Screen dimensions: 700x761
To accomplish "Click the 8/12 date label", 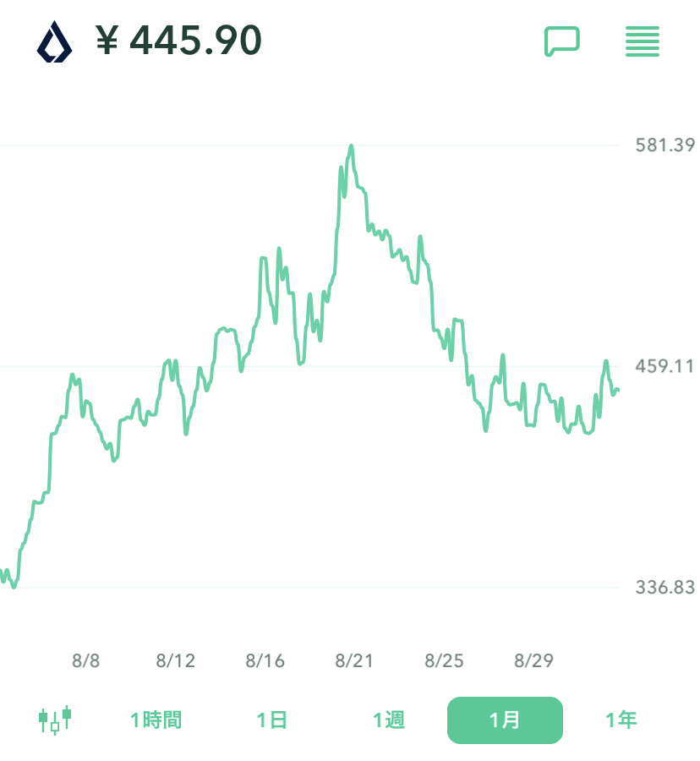I will click(x=176, y=660).
